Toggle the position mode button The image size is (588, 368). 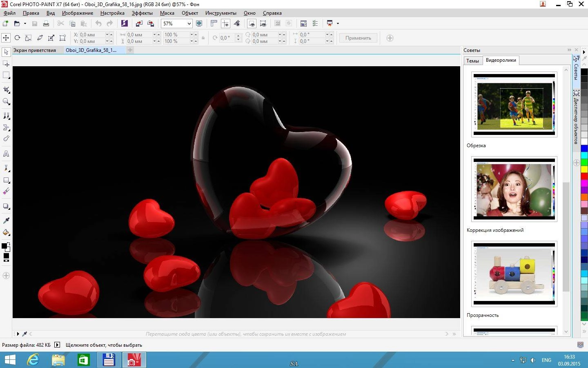(6, 38)
